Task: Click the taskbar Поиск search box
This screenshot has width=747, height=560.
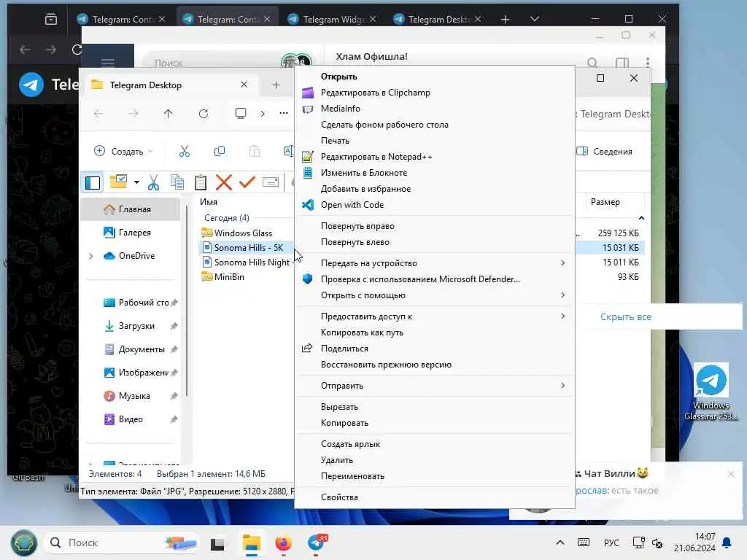Action: pos(122,542)
